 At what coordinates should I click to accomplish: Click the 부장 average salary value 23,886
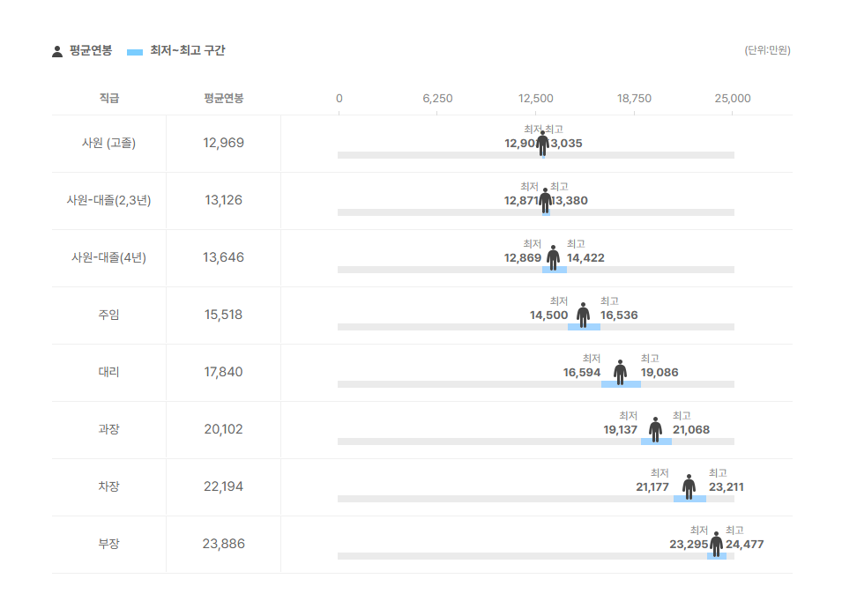223,544
